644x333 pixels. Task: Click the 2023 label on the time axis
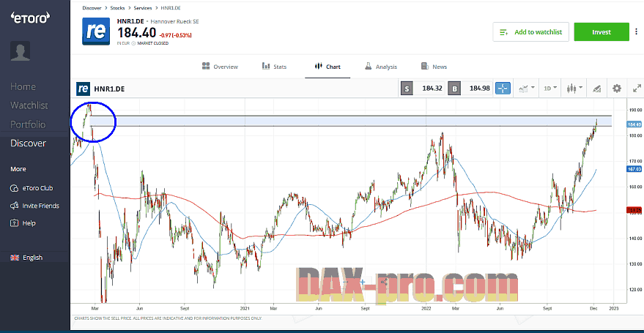613,307
